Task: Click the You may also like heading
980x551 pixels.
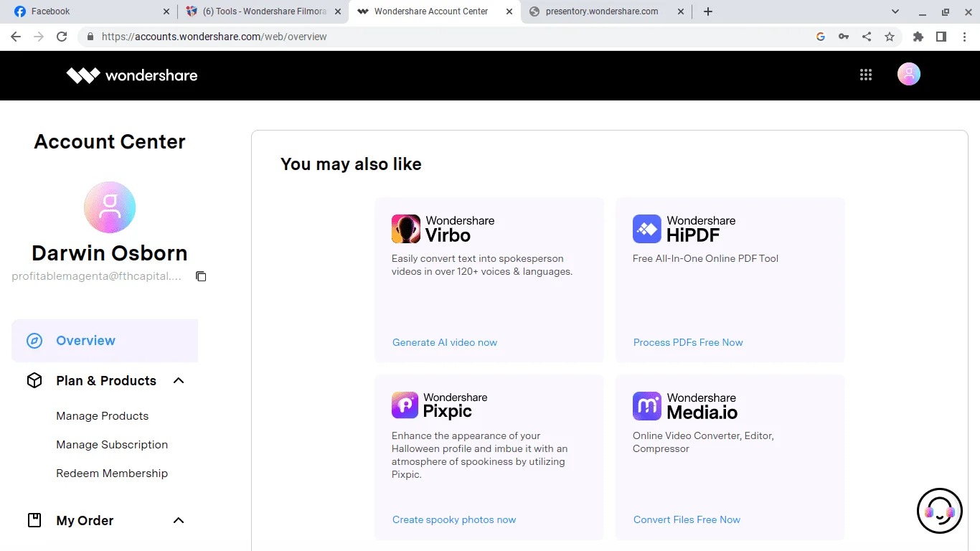Action: pos(351,164)
